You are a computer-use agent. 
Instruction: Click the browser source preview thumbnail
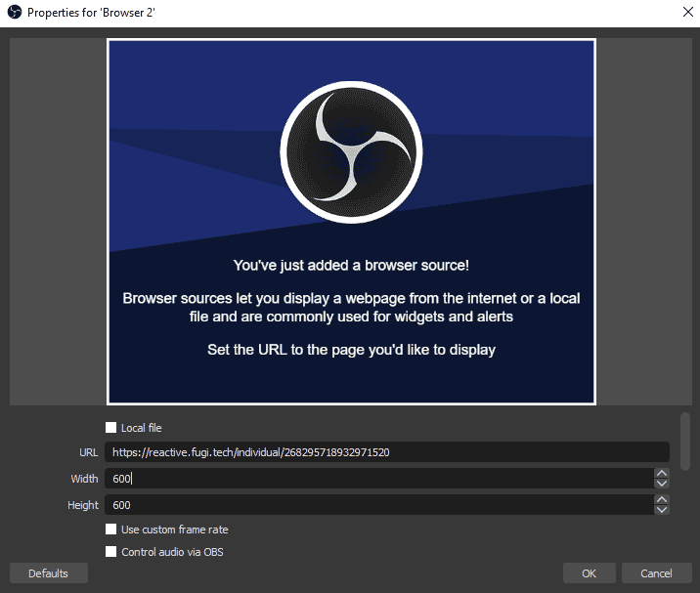pos(351,222)
